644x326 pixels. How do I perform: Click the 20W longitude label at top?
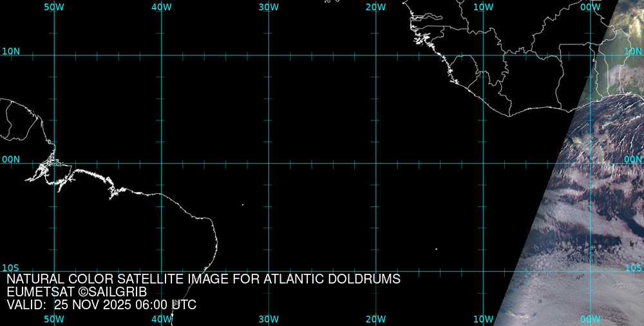pos(375,6)
